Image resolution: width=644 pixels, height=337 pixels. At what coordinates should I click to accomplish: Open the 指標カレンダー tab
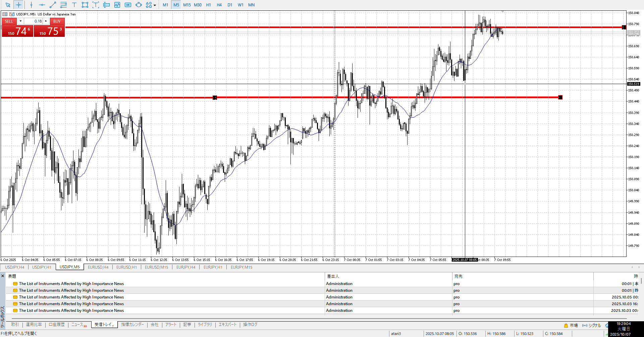tap(132, 324)
